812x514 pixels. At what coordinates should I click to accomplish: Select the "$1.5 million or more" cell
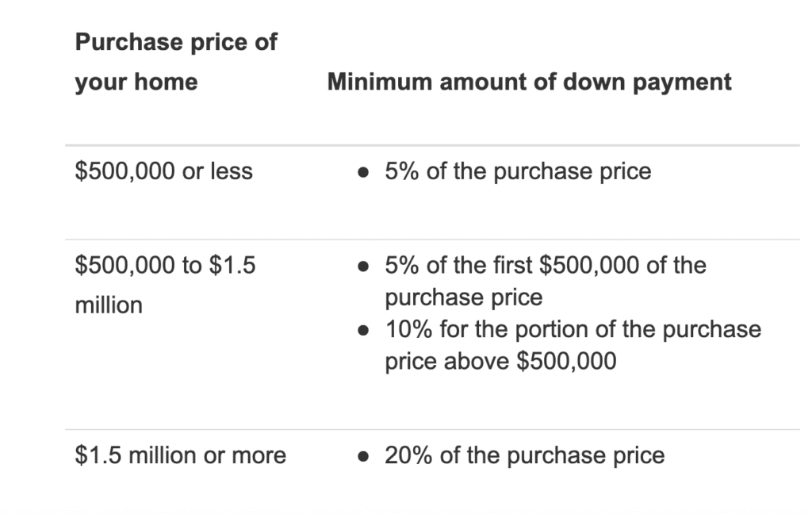pos(180,455)
